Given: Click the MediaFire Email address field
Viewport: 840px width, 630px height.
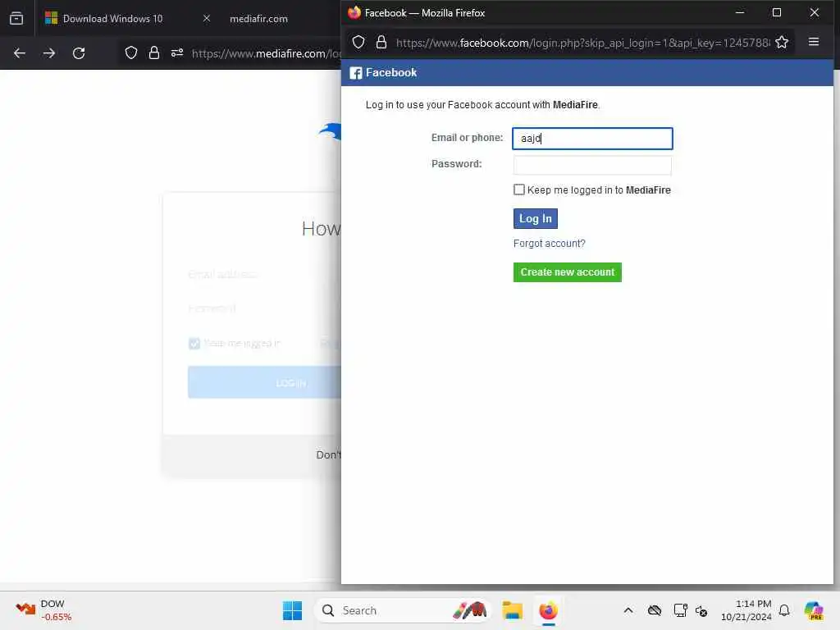Looking at the screenshot, I should 265,274.
